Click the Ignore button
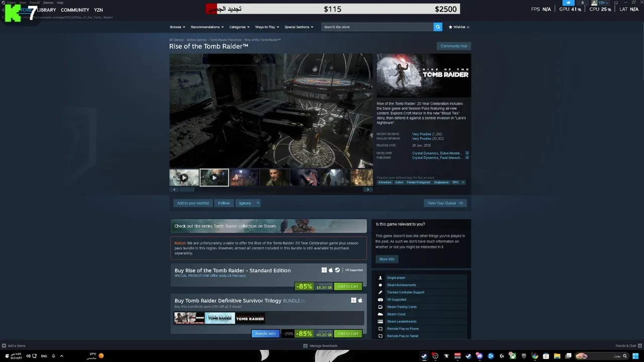 coord(245,203)
